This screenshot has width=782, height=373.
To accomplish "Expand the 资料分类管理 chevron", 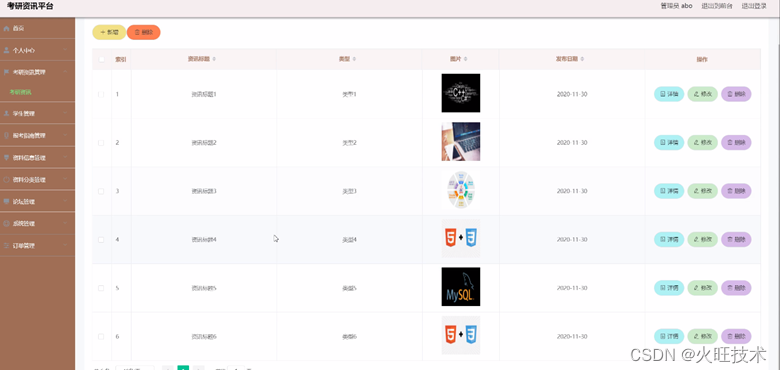I will tap(65, 180).
